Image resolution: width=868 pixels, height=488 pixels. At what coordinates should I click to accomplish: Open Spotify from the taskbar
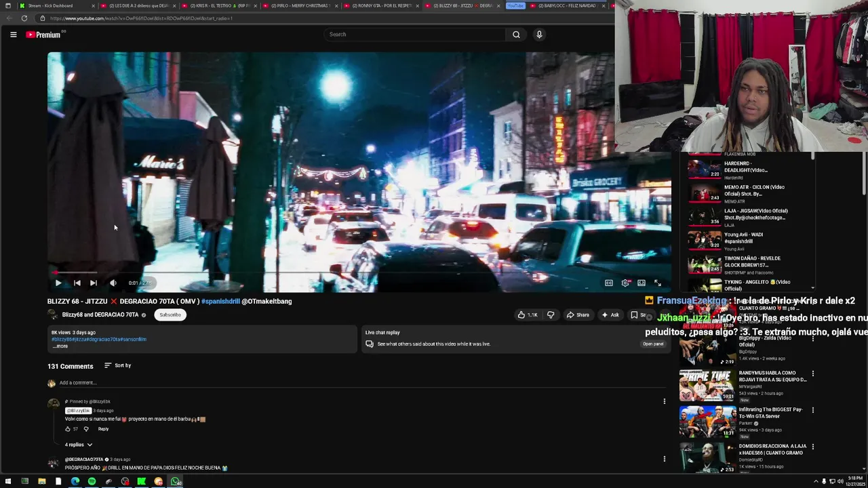[92, 482]
